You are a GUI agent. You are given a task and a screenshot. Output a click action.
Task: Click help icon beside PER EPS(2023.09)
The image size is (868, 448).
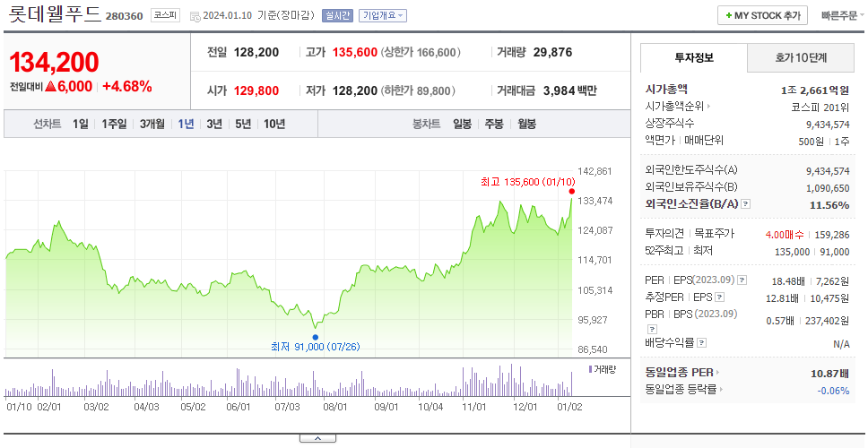(x=742, y=280)
